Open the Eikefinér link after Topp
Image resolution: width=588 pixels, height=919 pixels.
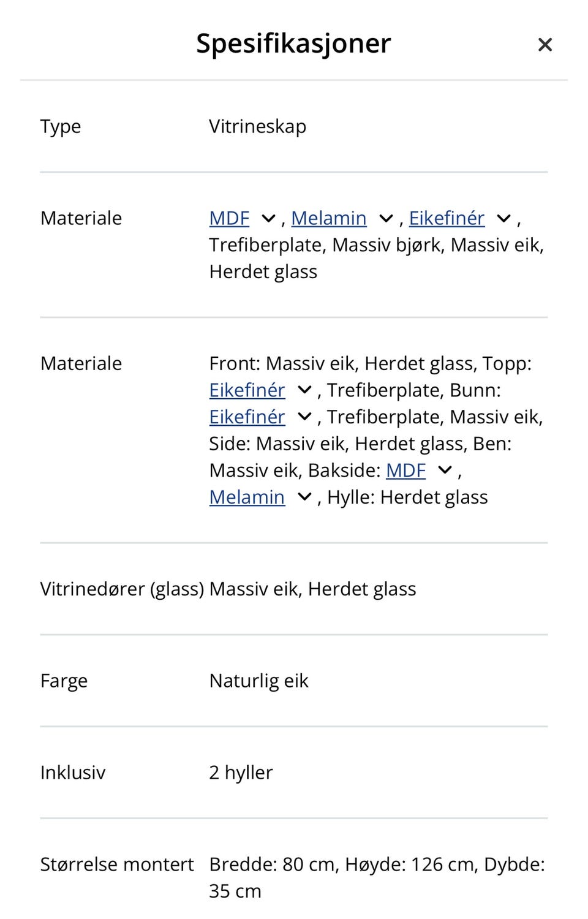pos(247,390)
